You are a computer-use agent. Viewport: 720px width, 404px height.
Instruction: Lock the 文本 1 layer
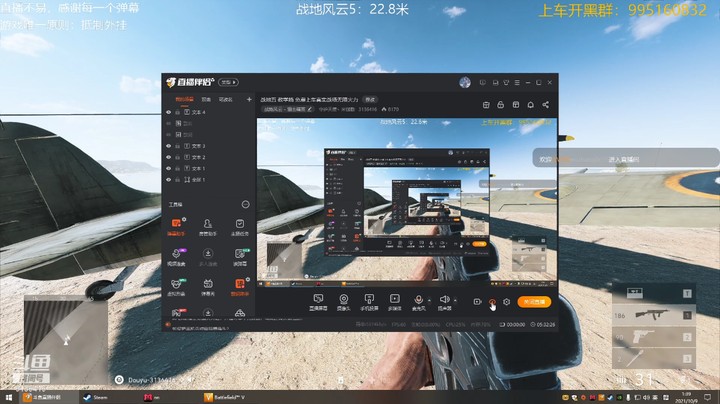pyautogui.click(x=177, y=168)
